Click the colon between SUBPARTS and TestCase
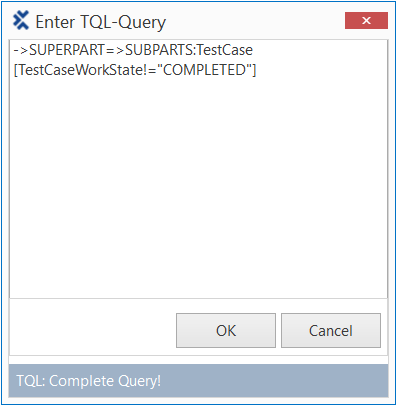Viewport: 397px width, 406px height. (x=194, y=51)
